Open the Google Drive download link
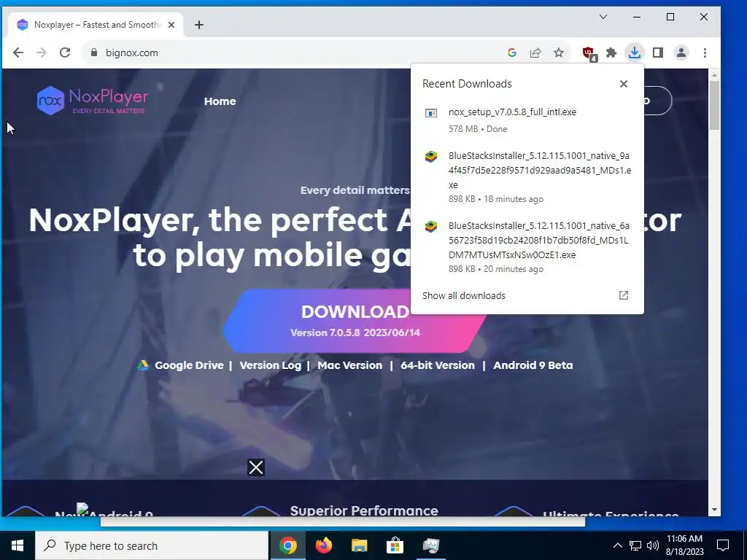Screen dimensions: 747x560 [189, 365]
